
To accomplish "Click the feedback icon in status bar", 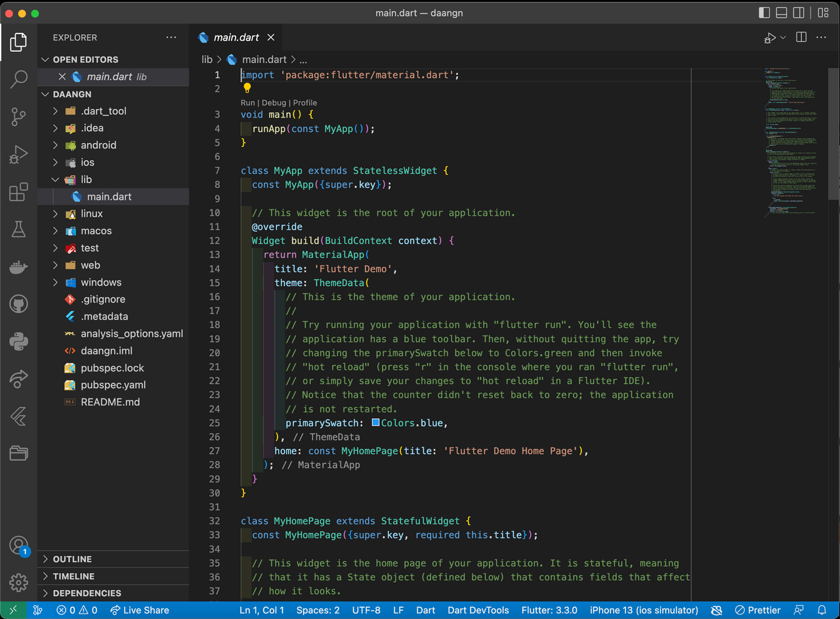I will click(x=799, y=610).
